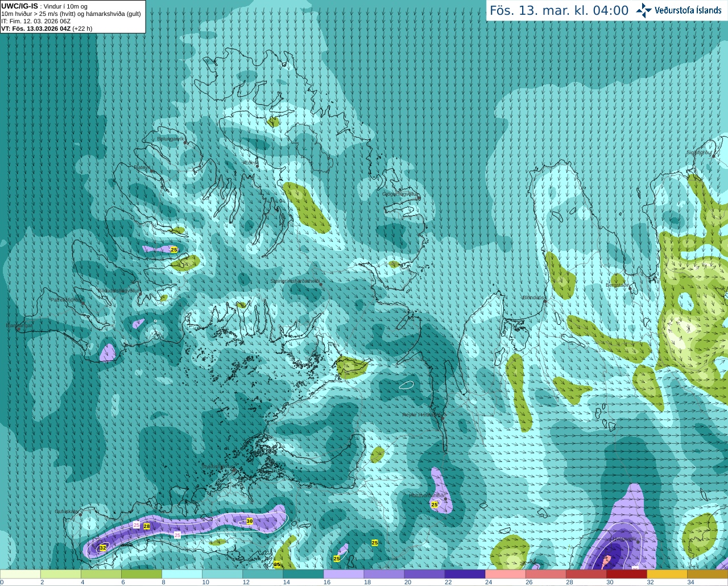Click the date title 'Fös. 13. mar. kl. 04:00'
The height and width of the screenshot is (586, 728).
(x=559, y=11)
